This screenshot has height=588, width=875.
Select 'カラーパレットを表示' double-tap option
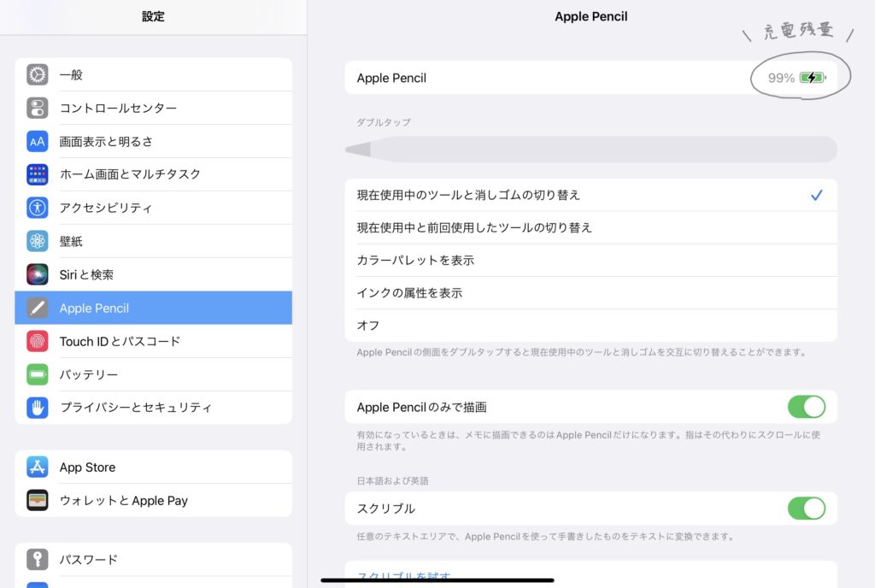[x=591, y=261]
